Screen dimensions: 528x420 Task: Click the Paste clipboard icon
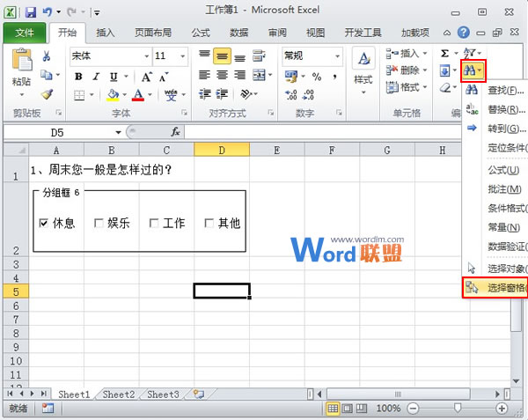click(x=21, y=63)
